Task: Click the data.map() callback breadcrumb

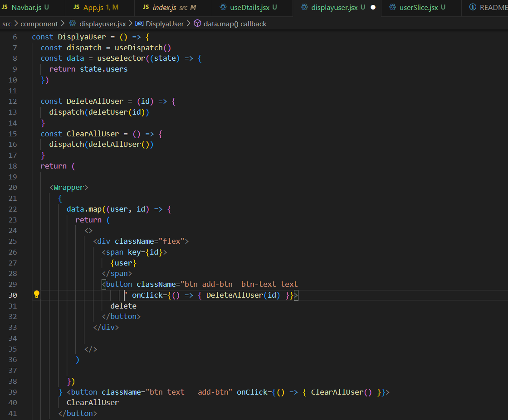Action: (235, 24)
